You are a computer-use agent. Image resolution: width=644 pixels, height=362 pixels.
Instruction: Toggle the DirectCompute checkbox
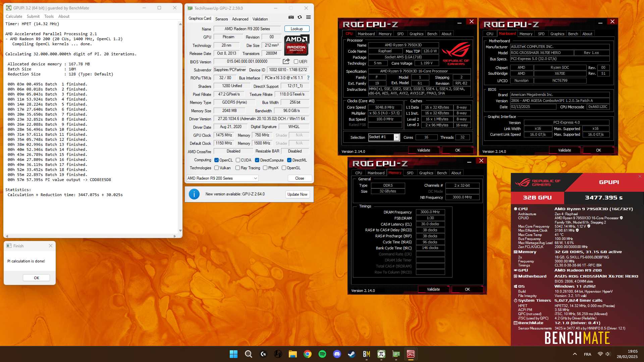tap(257, 160)
